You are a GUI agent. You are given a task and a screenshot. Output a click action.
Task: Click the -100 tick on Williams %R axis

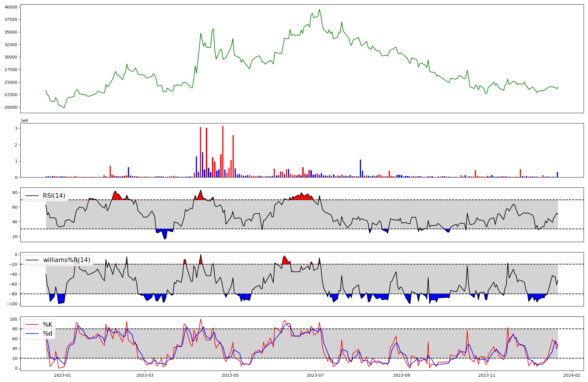coord(12,304)
